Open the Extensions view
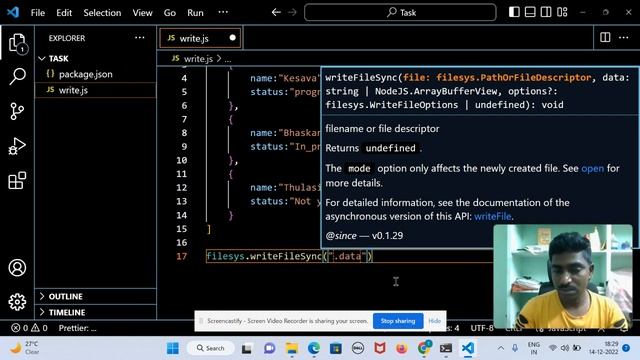This screenshot has width=640, height=360. click(17, 180)
